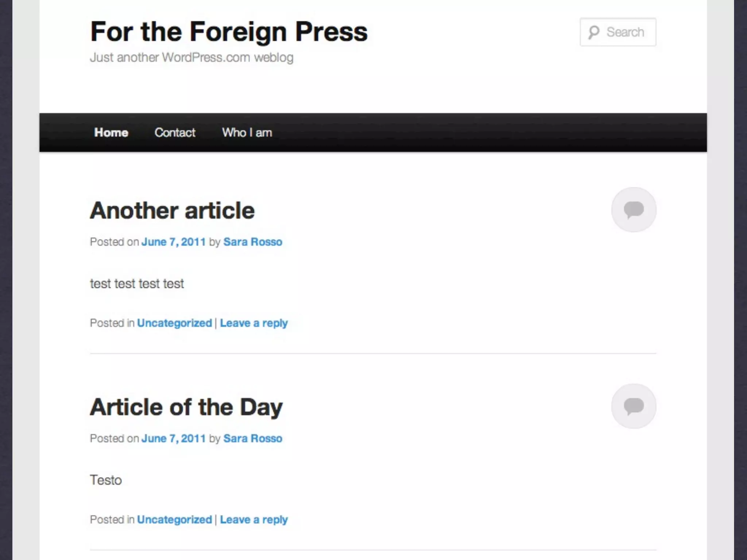This screenshot has width=747, height=560.
Task: Click Sara Rosso author link under Another article
Action: coord(252,242)
